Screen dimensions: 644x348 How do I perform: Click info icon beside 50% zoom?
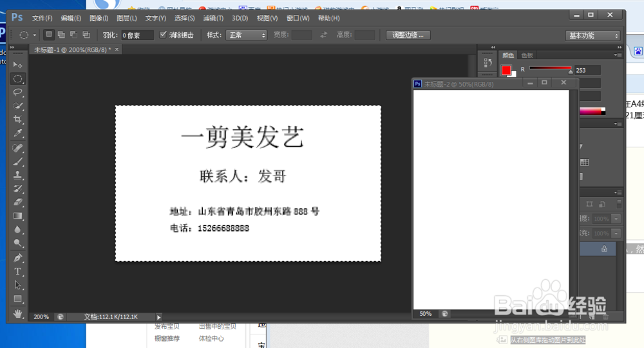(x=444, y=314)
